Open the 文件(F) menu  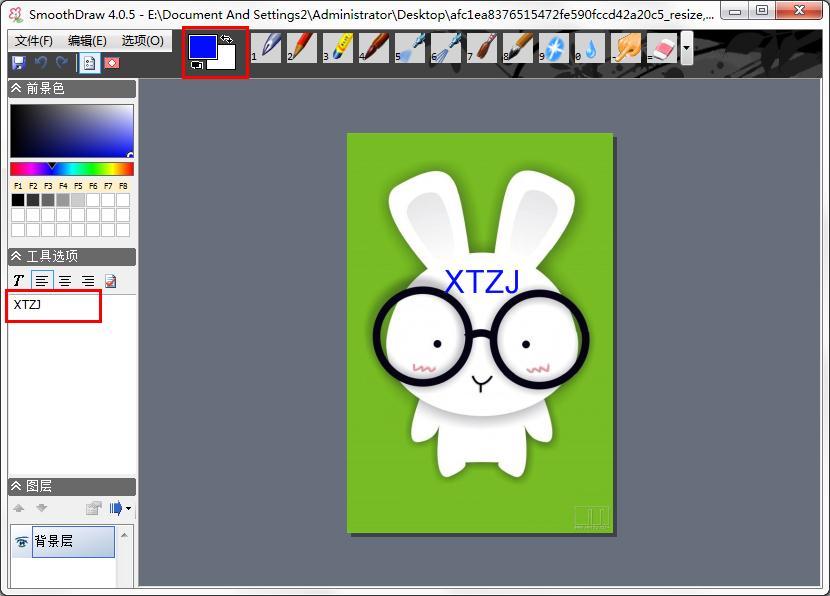(34, 41)
